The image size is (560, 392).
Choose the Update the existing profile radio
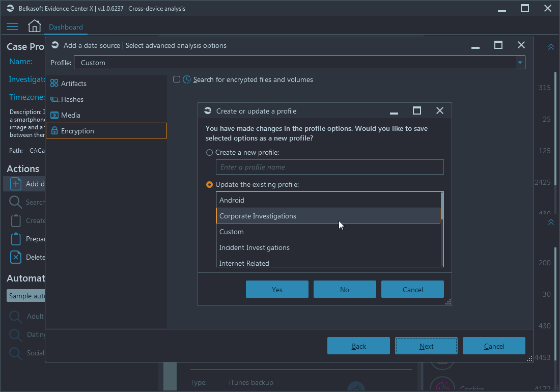(x=209, y=185)
